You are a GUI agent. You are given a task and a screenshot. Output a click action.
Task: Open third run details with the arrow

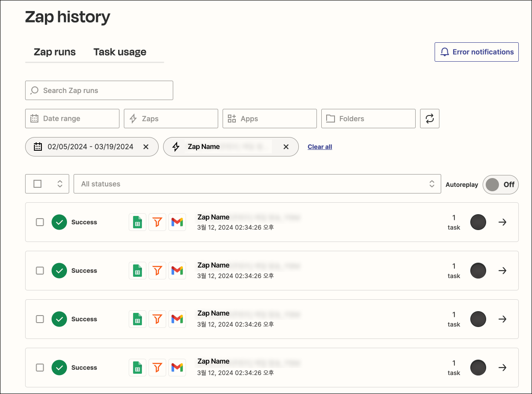pyautogui.click(x=502, y=319)
